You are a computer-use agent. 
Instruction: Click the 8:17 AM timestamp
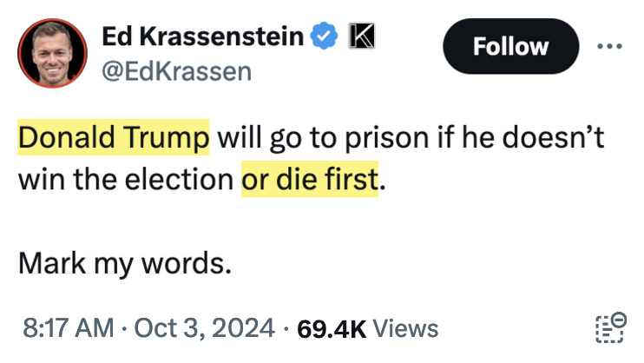click(x=66, y=328)
